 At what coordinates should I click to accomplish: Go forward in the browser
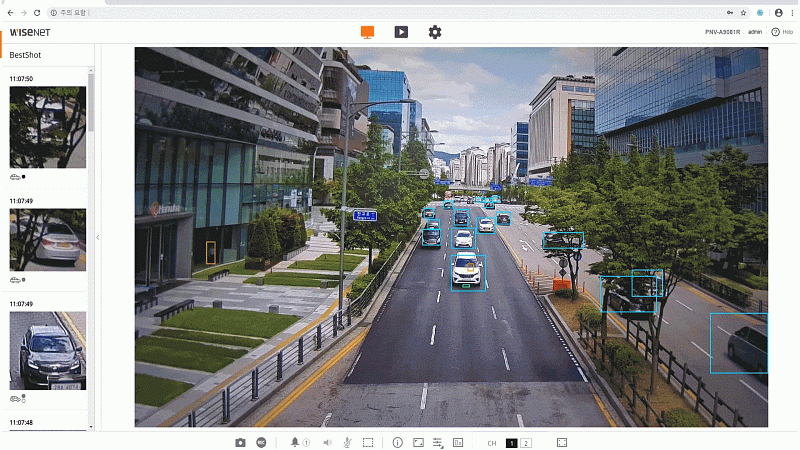point(23,13)
